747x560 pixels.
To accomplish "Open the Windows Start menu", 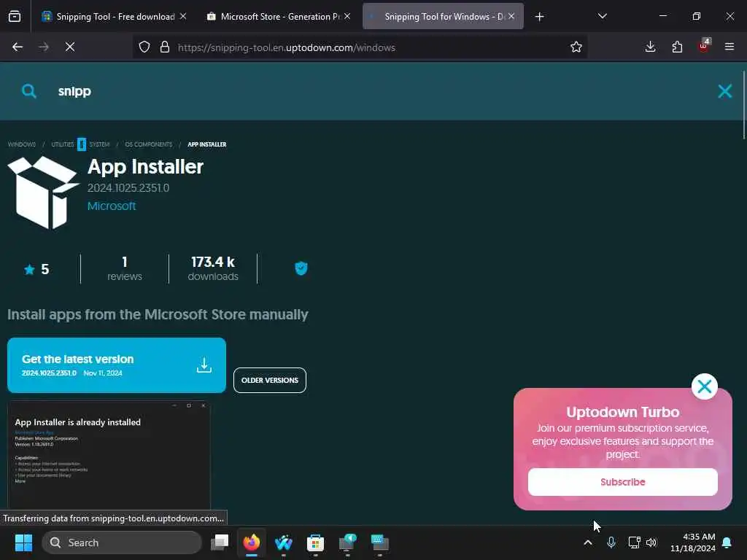I will point(23,542).
